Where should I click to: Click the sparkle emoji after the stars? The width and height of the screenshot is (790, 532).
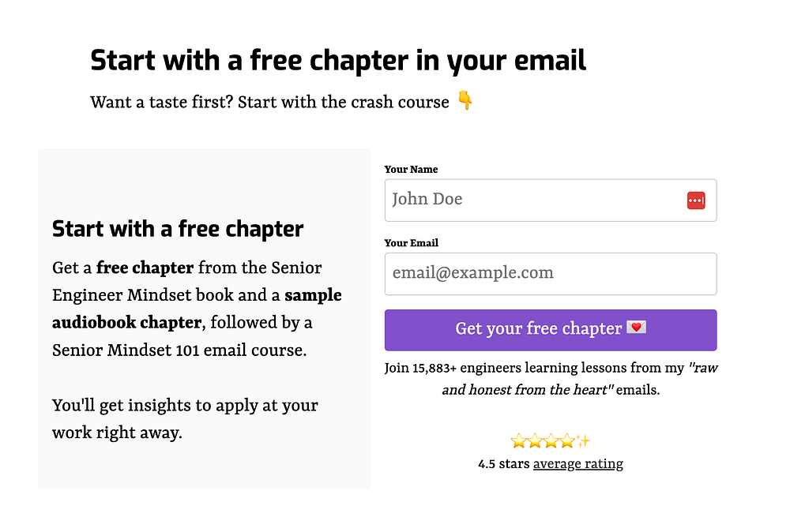(x=583, y=441)
